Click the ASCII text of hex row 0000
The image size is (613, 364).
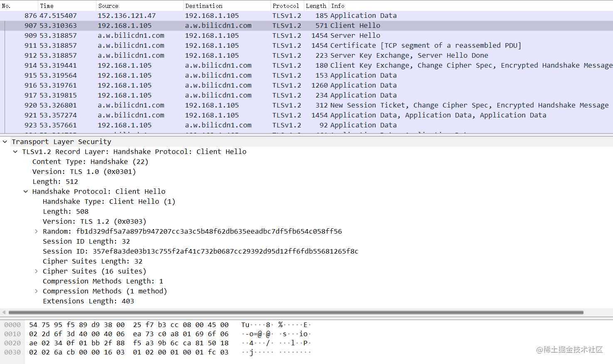[x=276, y=325]
